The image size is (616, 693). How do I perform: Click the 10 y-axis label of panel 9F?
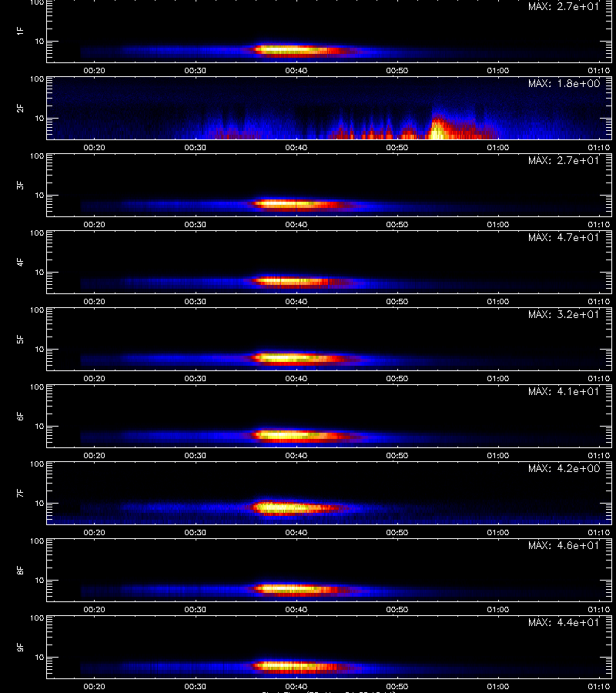pyautogui.click(x=39, y=658)
